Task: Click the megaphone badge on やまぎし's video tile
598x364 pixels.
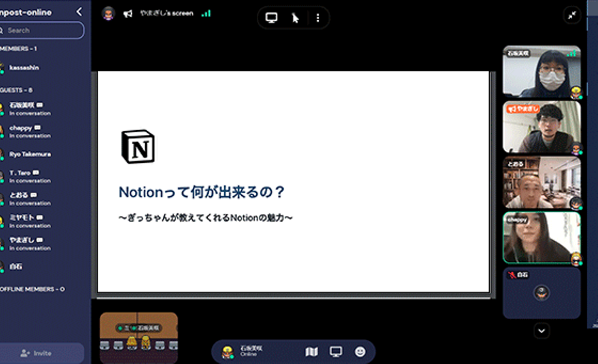Action: (x=512, y=109)
